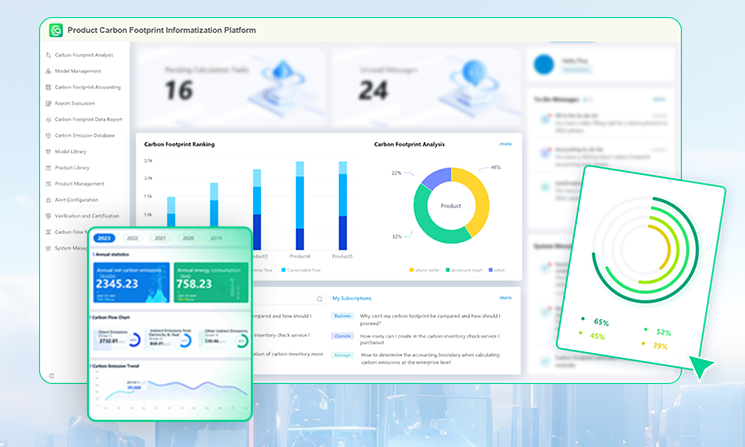
Task: Click the Carbon Emission Database sidebar icon
Action: point(48,135)
